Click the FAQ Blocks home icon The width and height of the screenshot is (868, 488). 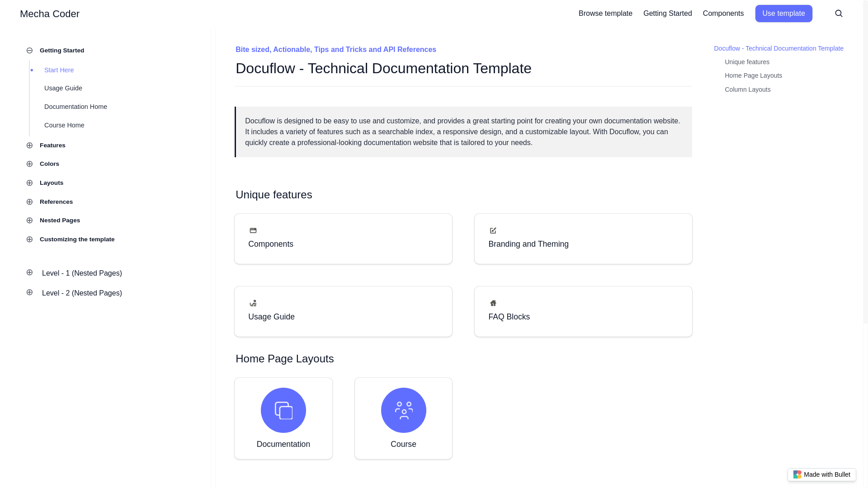pos(493,303)
